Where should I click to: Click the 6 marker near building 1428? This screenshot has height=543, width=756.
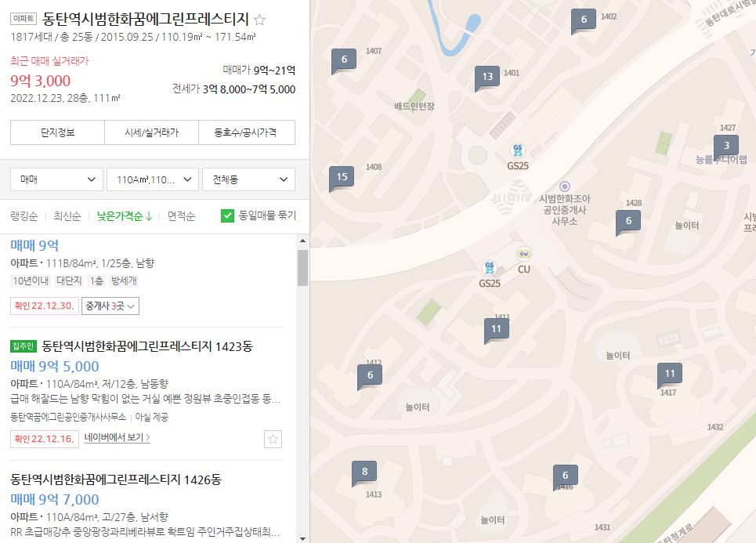pyautogui.click(x=628, y=221)
